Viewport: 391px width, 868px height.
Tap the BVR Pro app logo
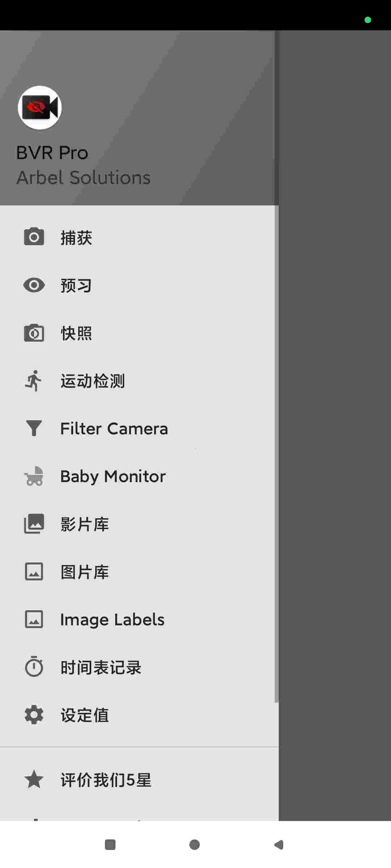point(40,108)
